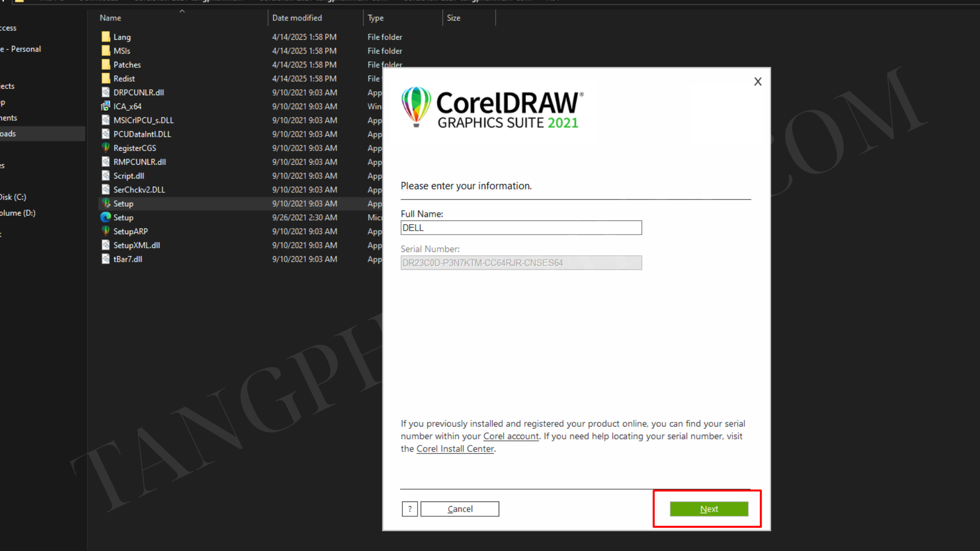Click the green Next button
Viewport: 980px width, 551px height.
[708, 509]
